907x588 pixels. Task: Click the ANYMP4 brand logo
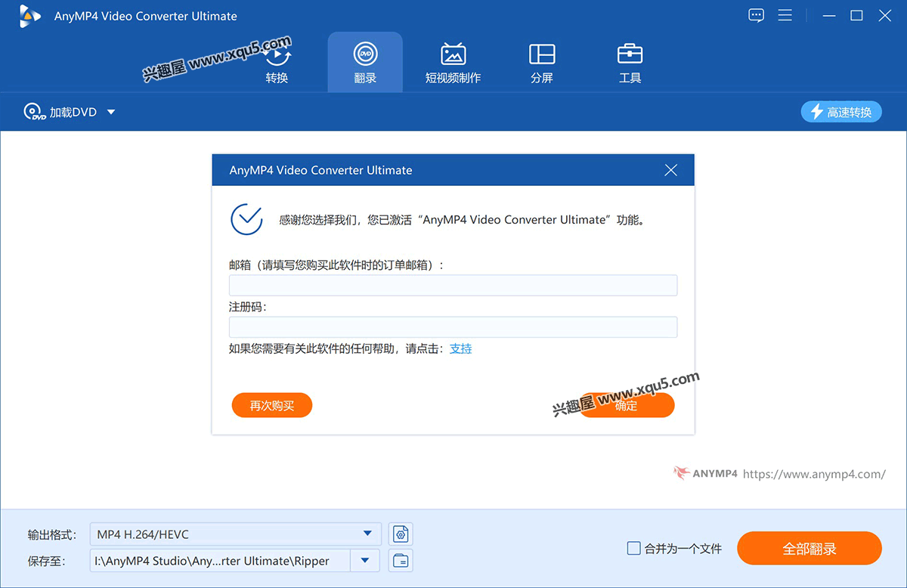tap(705, 474)
